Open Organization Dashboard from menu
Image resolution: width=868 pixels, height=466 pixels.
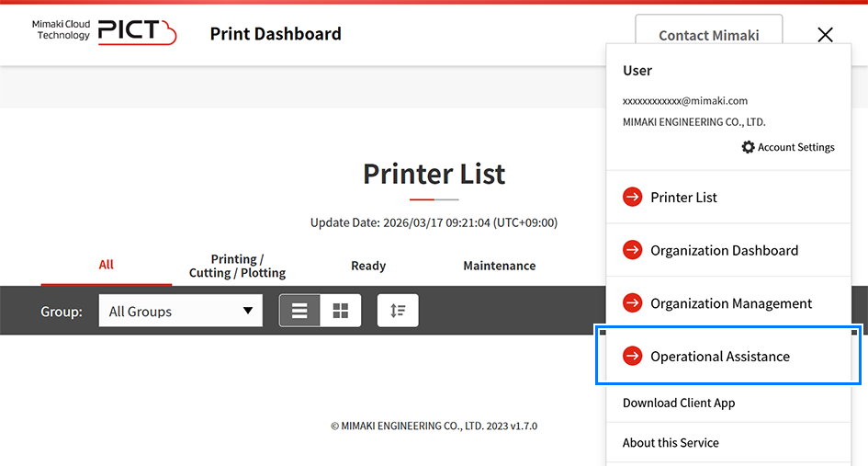click(728, 250)
